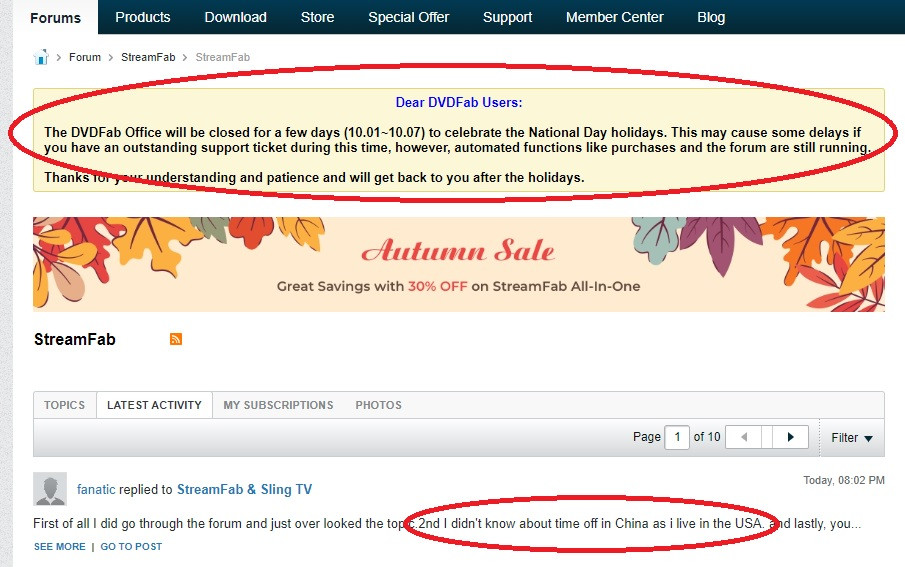
Task: Click Forum breadcrumb link
Action: pyautogui.click(x=85, y=57)
